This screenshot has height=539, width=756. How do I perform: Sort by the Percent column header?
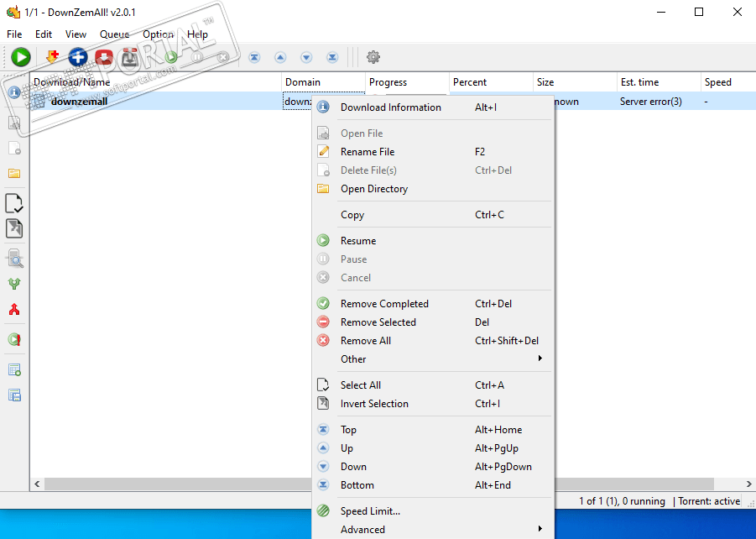point(491,82)
